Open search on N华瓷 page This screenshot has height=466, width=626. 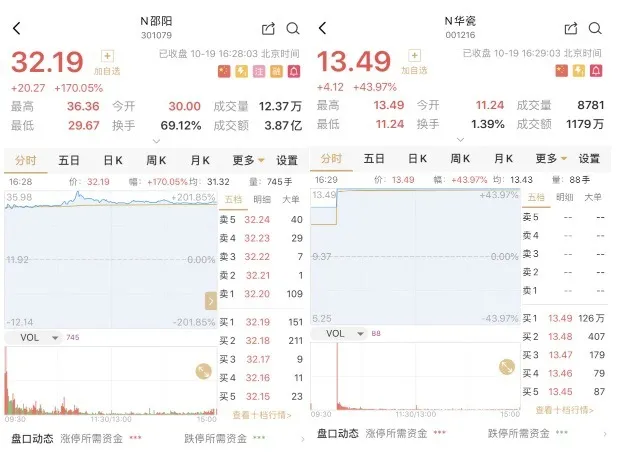pos(595,28)
